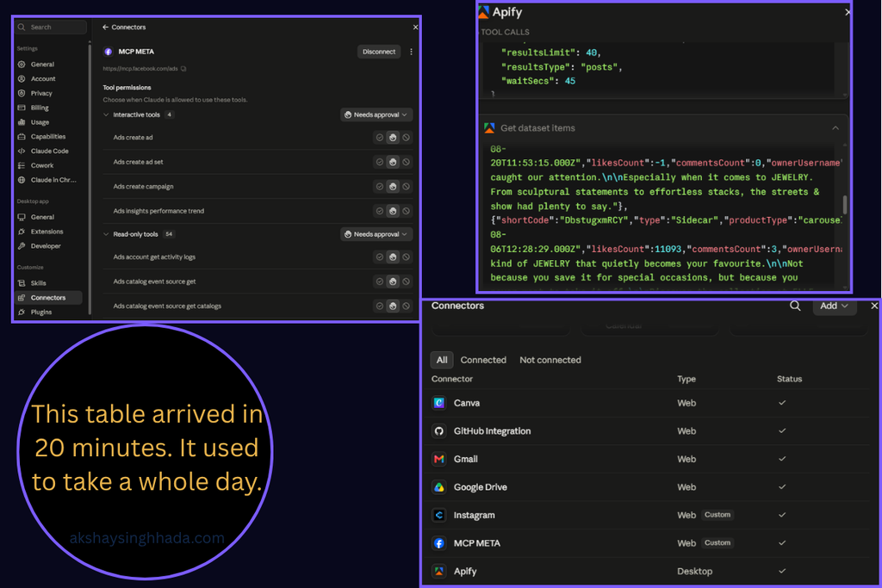Click the Apify logo in the tool calls header

coord(484,12)
